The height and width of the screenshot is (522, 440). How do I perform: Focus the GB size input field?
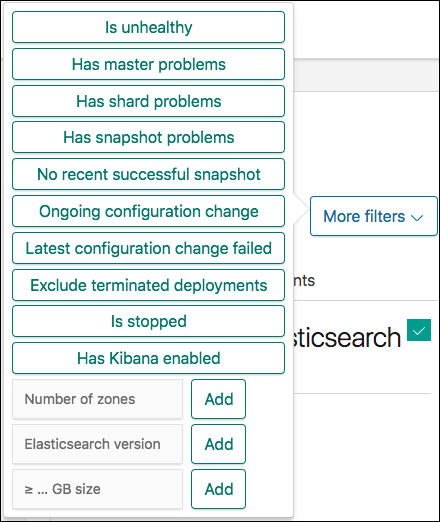(97, 489)
